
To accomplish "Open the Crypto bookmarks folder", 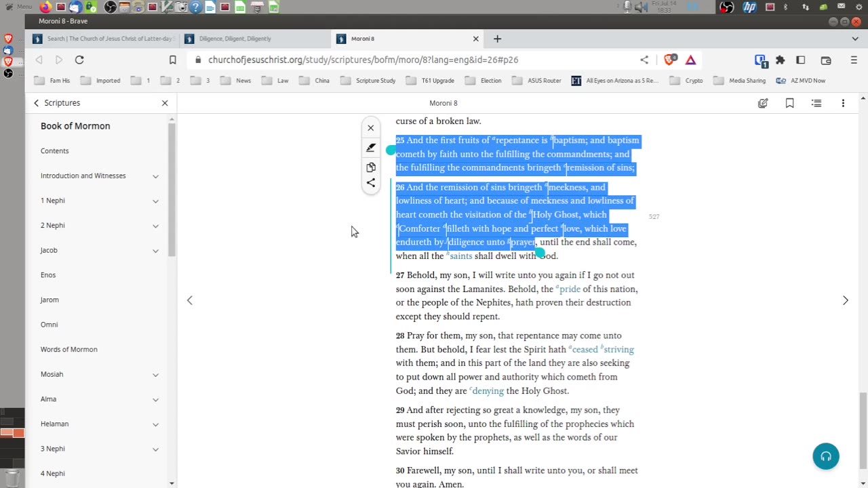I will click(x=686, y=81).
